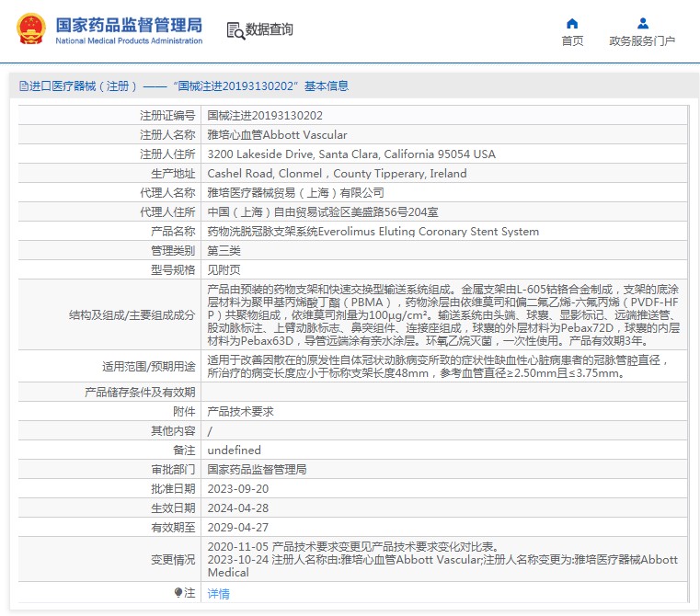Image resolution: width=700 pixels, height=616 pixels.
Task: Select the attachment value 产品技术要求
Action: click(x=240, y=411)
